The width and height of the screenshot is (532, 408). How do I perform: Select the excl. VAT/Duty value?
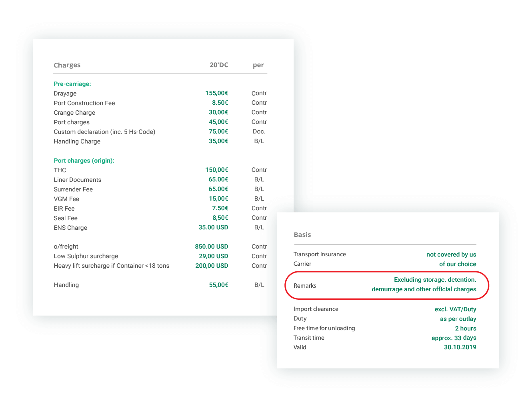coord(456,309)
